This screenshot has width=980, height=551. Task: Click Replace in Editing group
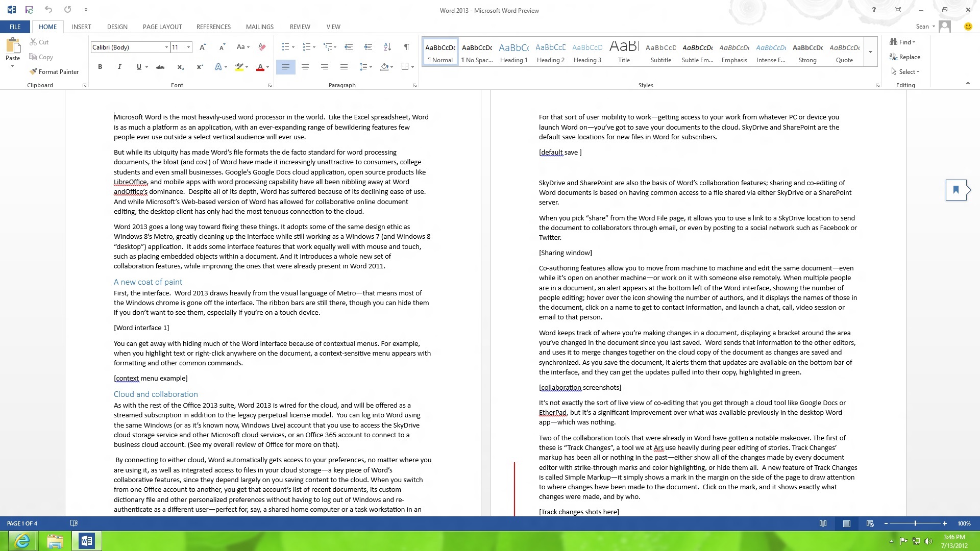pyautogui.click(x=905, y=57)
